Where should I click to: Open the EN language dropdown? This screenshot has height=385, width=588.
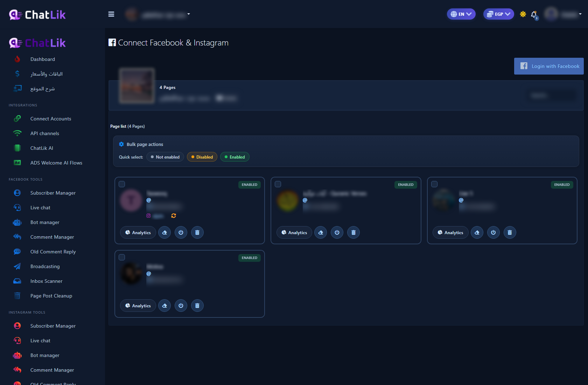pyautogui.click(x=461, y=14)
